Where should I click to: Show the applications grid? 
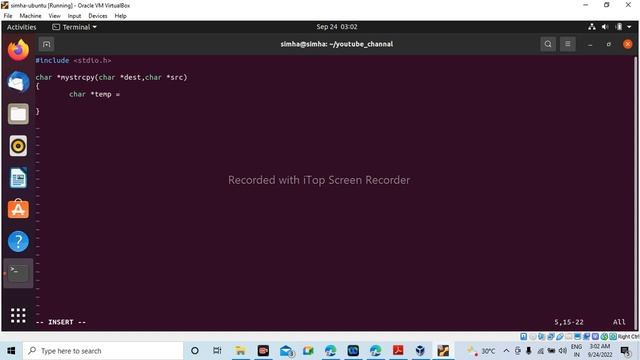[18, 316]
